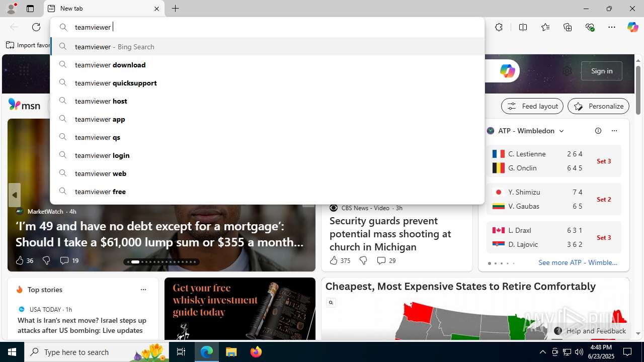Launch Firefox from taskbar
The width and height of the screenshot is (644, 362).
tap(256, 352)
